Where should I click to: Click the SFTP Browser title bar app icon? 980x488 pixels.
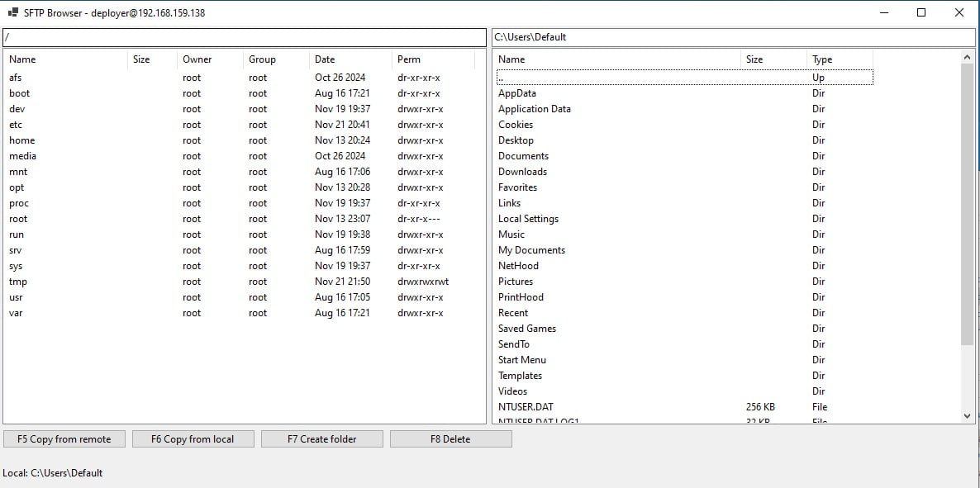coord(12,13)
